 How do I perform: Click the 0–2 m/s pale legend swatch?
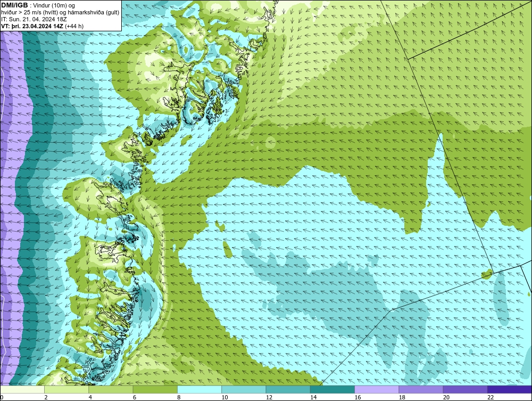22,389
